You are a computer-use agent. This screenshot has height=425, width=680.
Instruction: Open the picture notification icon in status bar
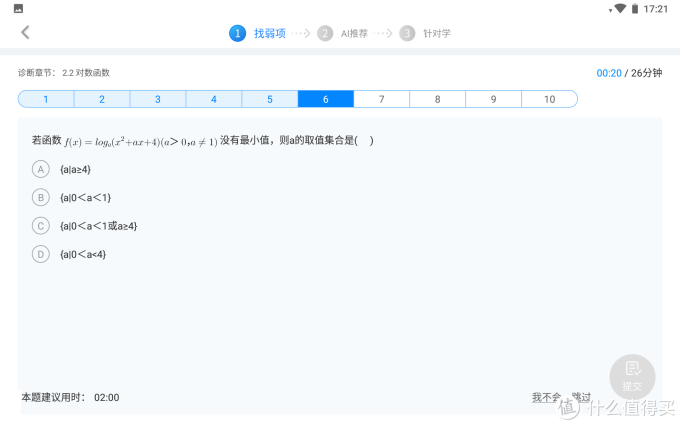pyautogui.click(x=18, y=9)
